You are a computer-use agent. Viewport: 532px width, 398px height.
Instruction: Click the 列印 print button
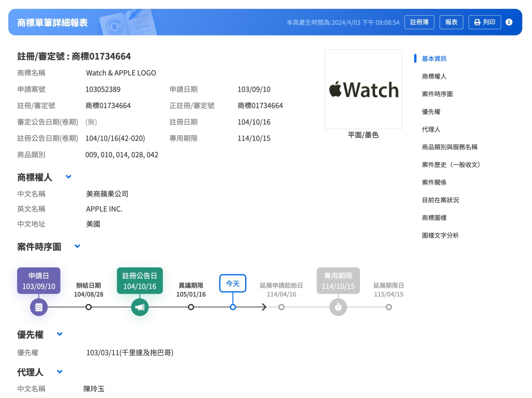pyautogui.click(x=485, y=22)
